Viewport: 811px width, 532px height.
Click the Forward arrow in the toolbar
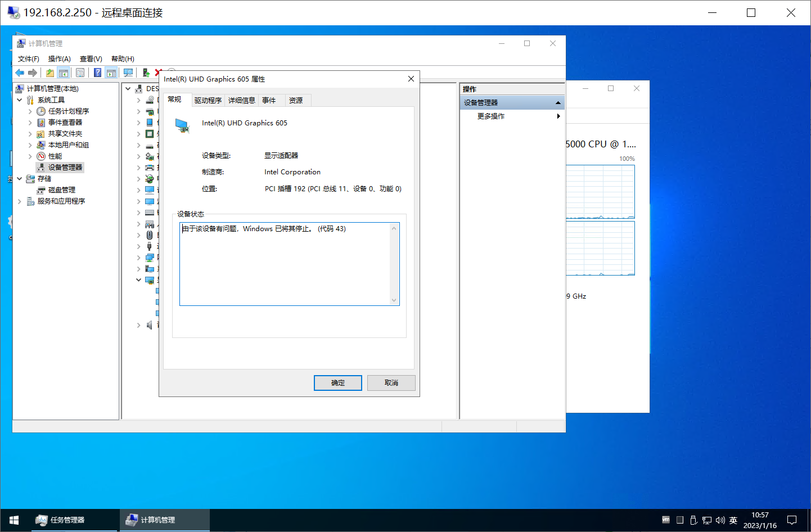[x=33, y=73]
